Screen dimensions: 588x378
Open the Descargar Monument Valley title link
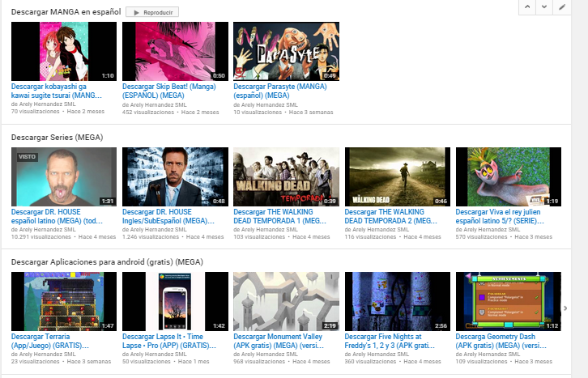pyautogui.click(x=279, y=341)
